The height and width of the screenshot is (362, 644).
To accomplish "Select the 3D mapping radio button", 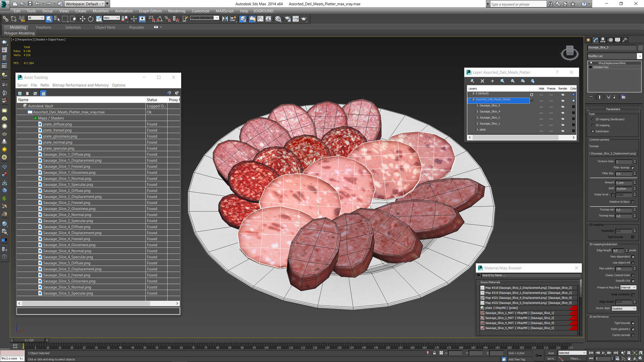I will tap(593, 125).
